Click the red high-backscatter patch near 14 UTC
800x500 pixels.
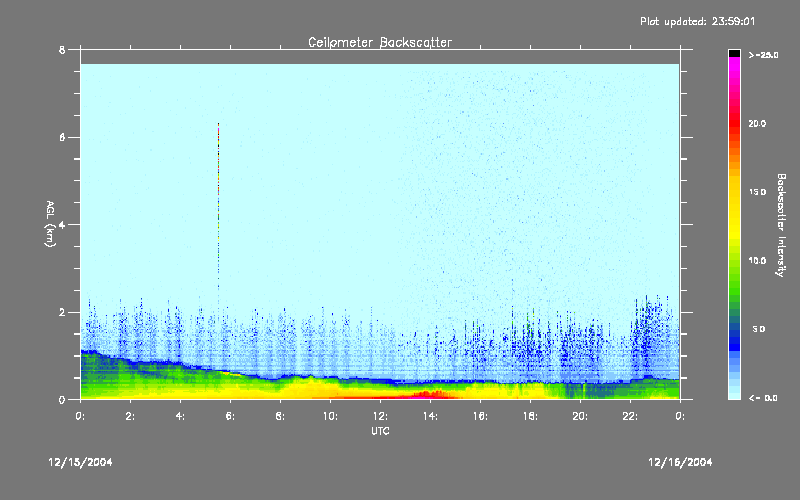[x=431, y=394]
